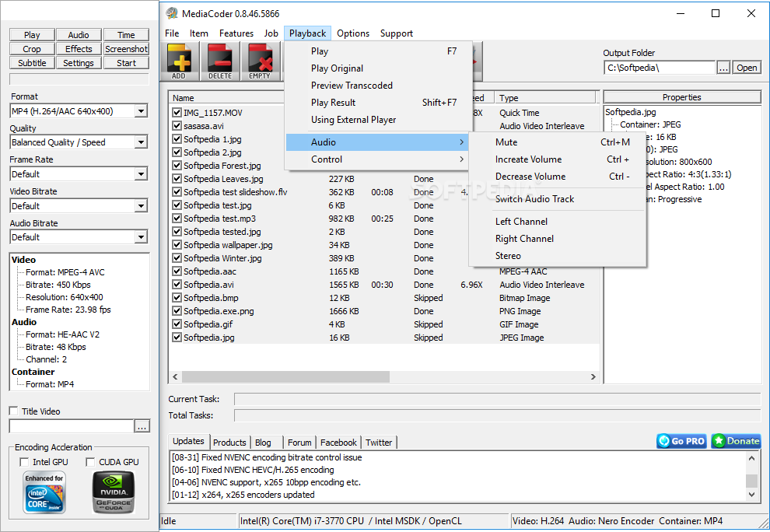The width and height of the screenshot is (770, 532).
Task: Click the Type column header
Action: (x=545, y=98)
